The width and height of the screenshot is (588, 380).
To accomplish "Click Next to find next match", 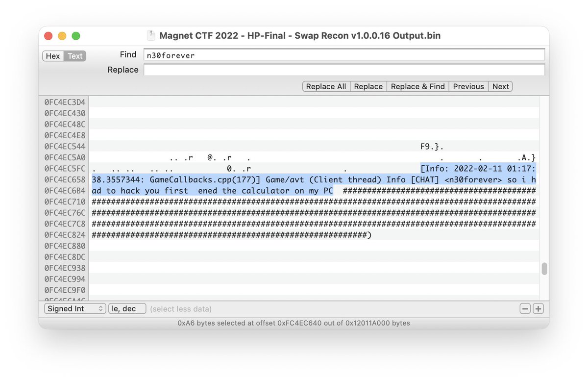I will (x=500, y=86).
